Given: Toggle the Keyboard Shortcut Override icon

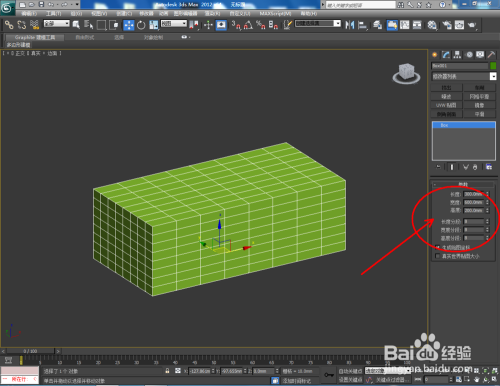Looking at the screenshot, I should (221, 25).
